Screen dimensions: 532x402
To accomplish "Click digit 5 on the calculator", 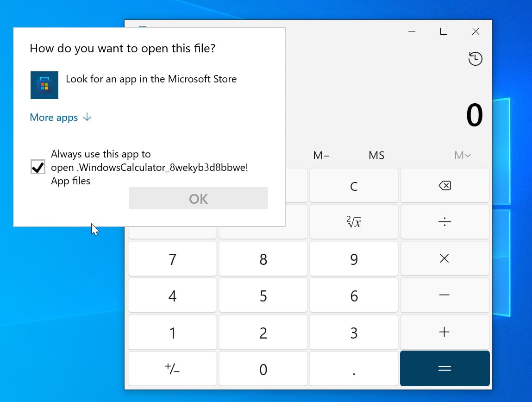I will pyautogui.click(x=263, y=295).
